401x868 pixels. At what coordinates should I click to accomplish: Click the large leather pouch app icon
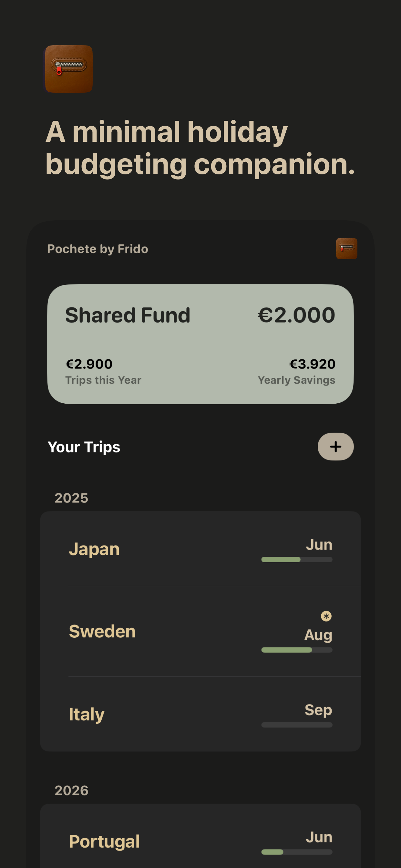point(69,69)
